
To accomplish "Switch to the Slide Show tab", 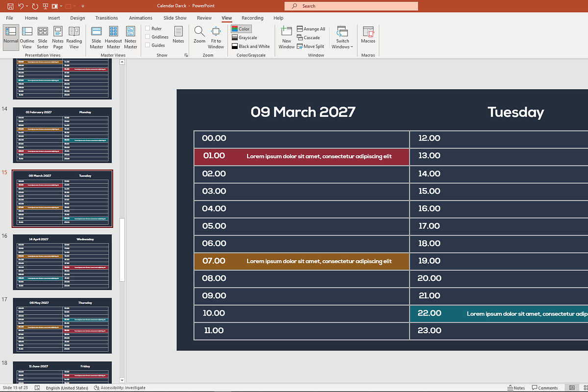I will pos(175,18).
